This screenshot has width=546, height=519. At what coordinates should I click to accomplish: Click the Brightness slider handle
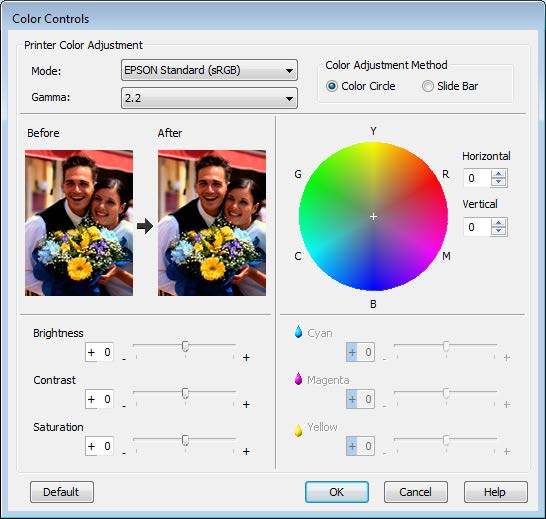(185, 346)
